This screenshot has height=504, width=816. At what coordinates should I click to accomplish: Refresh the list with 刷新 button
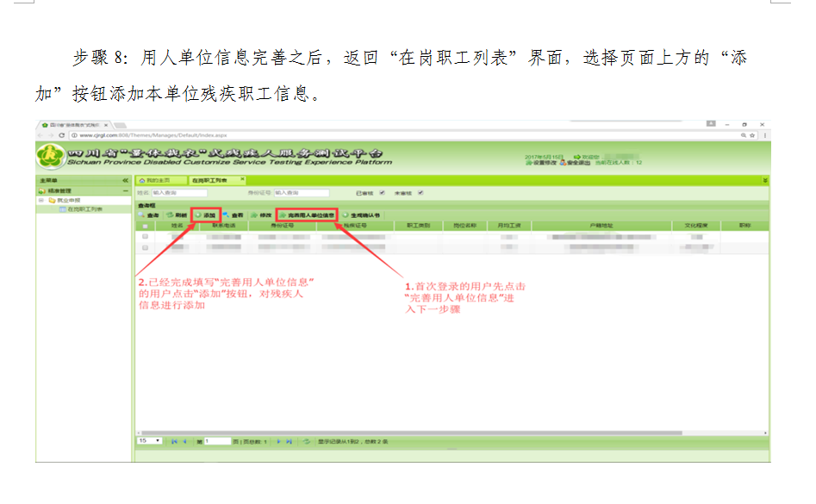177,215
